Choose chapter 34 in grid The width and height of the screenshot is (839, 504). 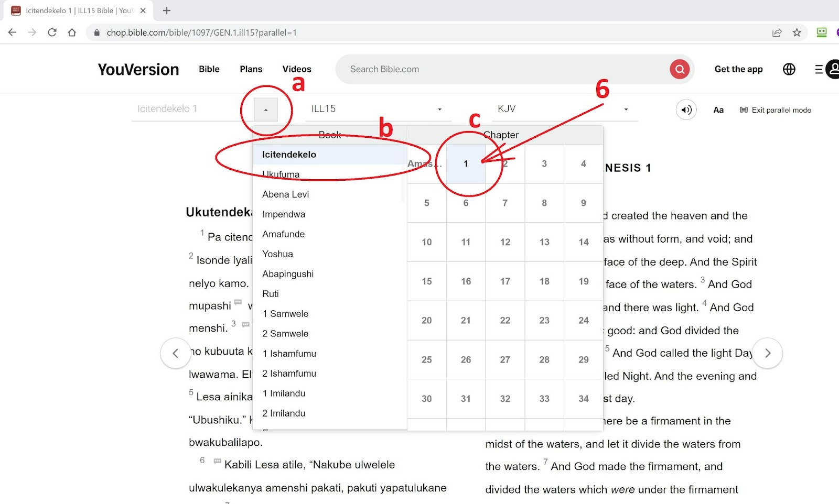point(584,399)
